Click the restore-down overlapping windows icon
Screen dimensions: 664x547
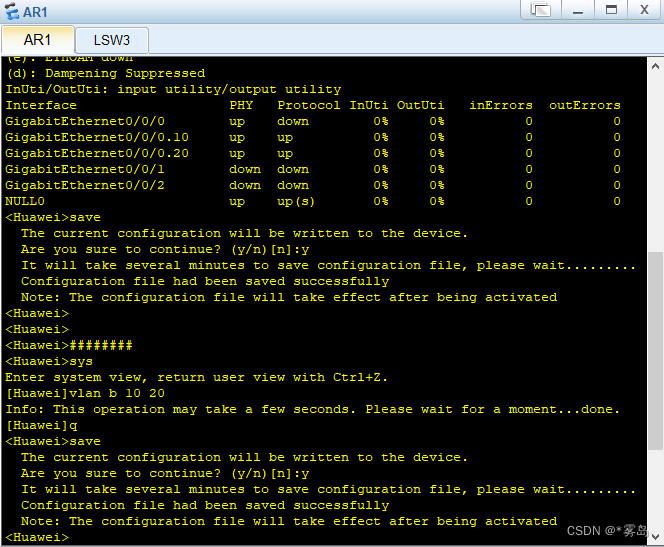coord(541,10)
